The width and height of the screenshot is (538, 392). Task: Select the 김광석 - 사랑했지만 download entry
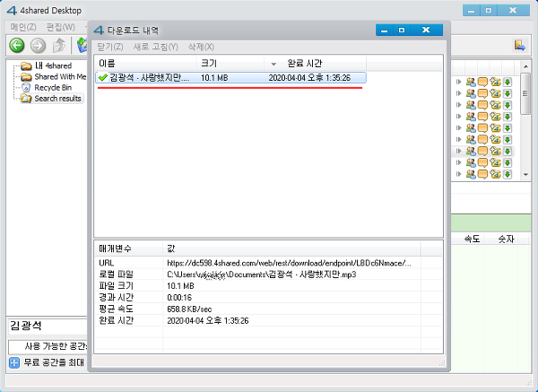(231, 77)
